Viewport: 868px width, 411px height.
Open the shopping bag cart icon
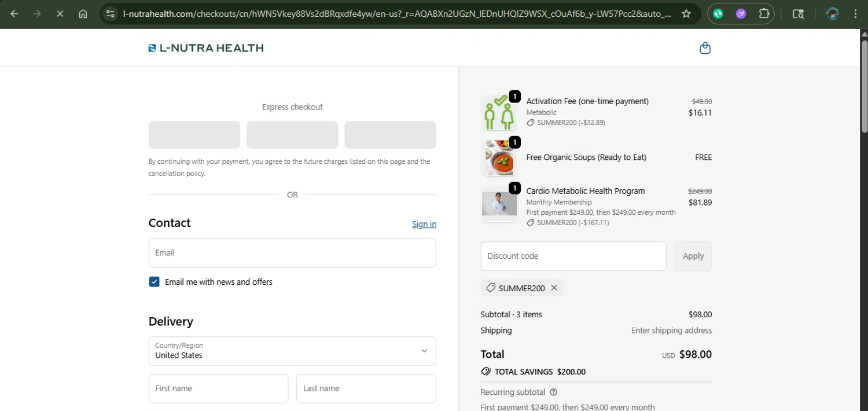[705, 48]
